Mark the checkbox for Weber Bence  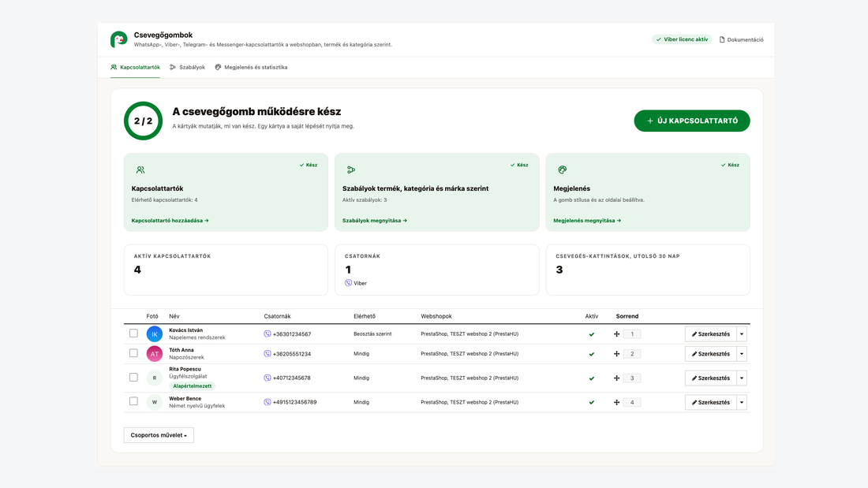(133, 401)
